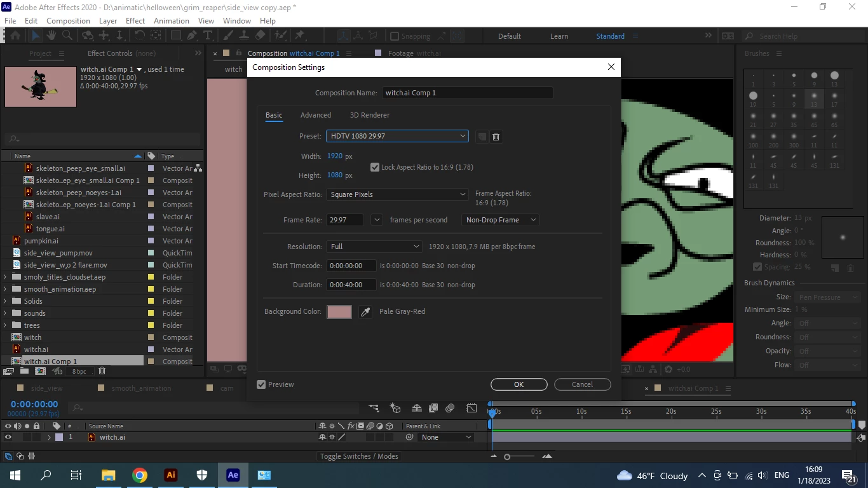Open the Resolution Full dropdown

(374, 247)
